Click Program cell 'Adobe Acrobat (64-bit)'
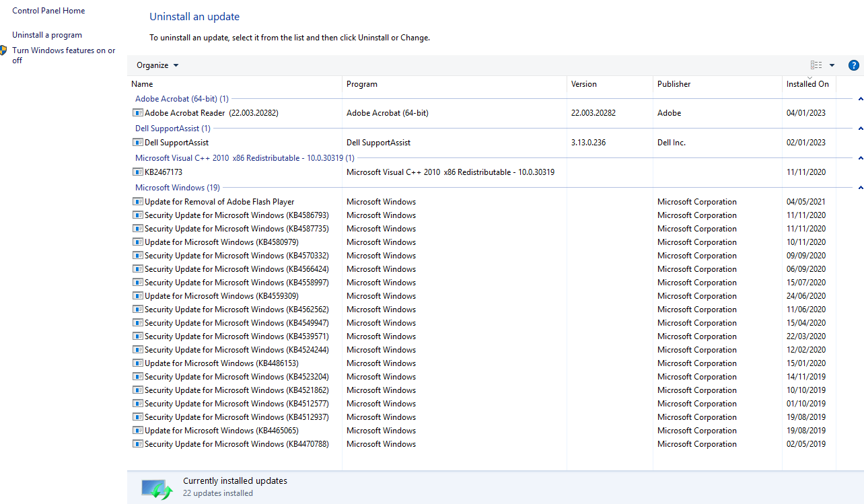 388,113
